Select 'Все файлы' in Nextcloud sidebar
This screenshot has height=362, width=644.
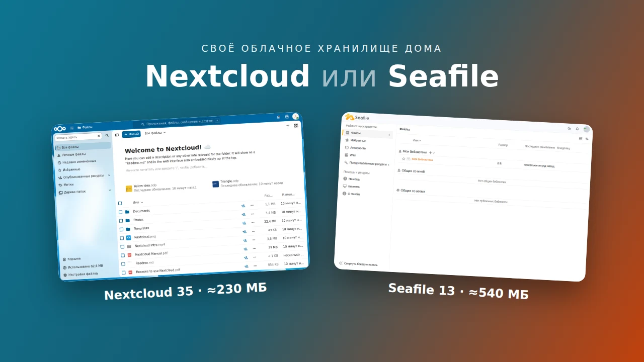[x=83, y=146]
